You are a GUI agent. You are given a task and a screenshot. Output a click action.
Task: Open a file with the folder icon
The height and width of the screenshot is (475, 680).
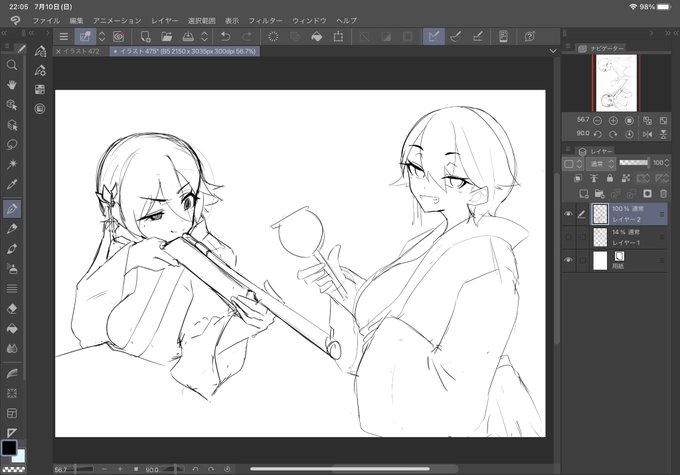coord(167,36)
